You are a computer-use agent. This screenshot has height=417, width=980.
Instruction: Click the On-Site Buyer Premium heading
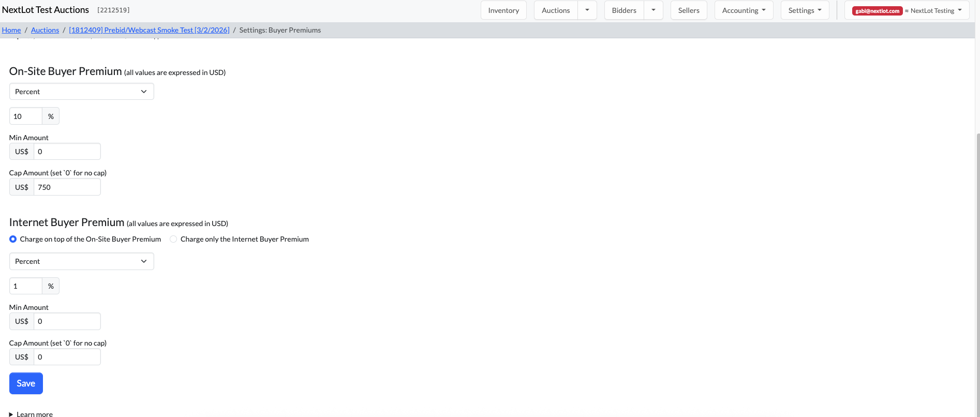coord(66,71)
